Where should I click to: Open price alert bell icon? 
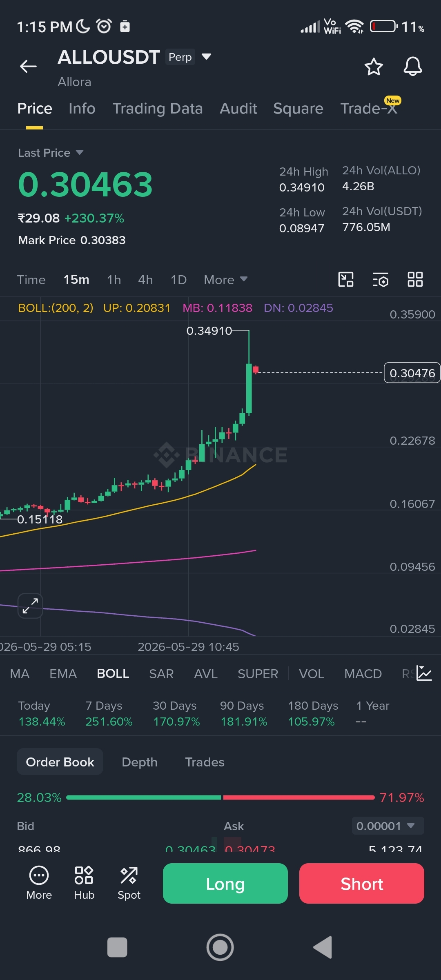tap(413, 66)
